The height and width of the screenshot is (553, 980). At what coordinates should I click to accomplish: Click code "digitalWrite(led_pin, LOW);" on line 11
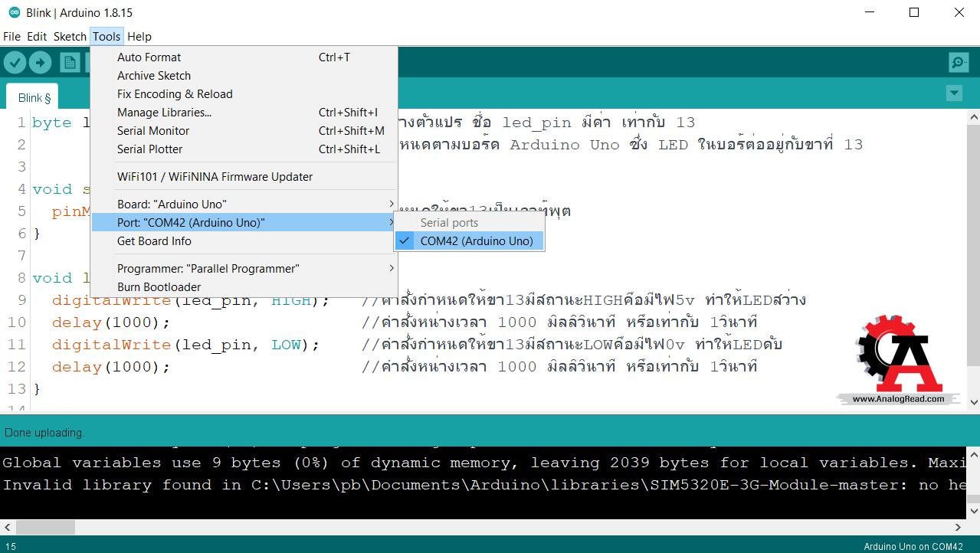185,345
